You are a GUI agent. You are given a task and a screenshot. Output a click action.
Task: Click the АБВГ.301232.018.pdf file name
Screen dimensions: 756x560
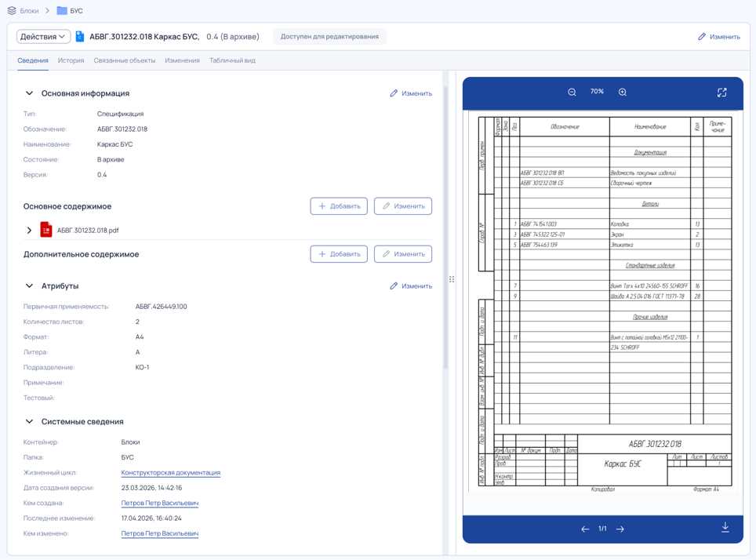[88, 230]
